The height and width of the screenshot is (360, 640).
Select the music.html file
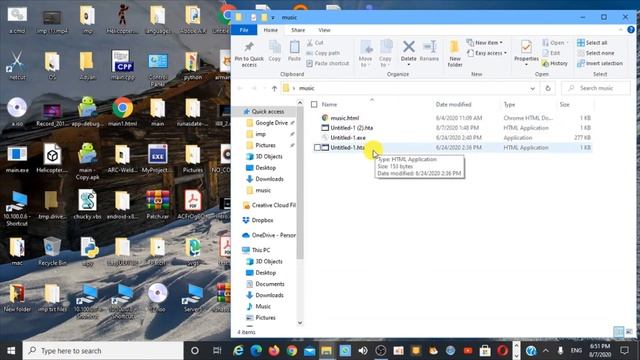click(x=344, y=118)
